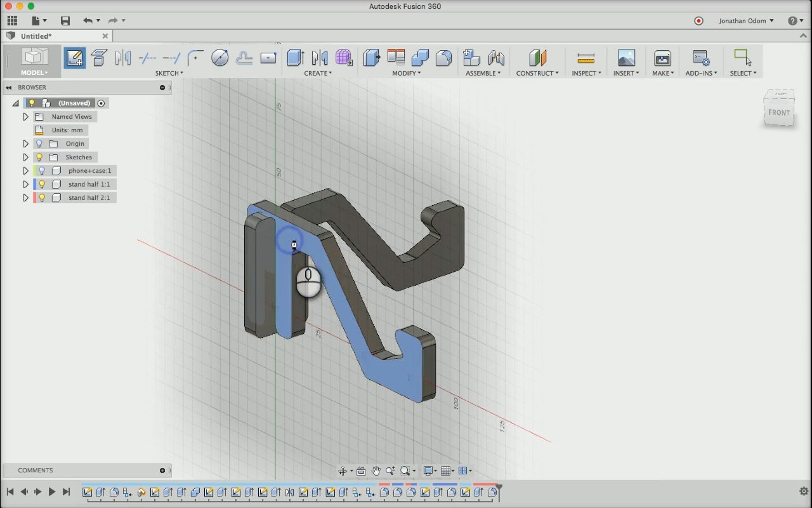Open the Jonathan Odom account menu

pyautogui.click(x=746, y=21)
